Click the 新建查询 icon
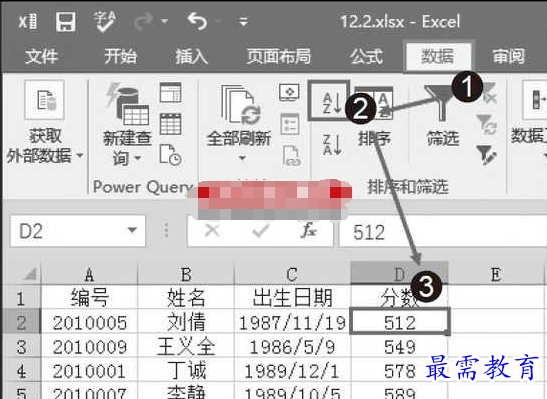The image size is (547, 399). pyautogui.click(x=127, y=104)
